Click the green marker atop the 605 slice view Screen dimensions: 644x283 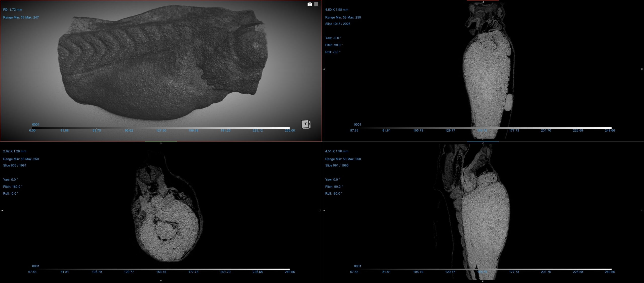161,142
